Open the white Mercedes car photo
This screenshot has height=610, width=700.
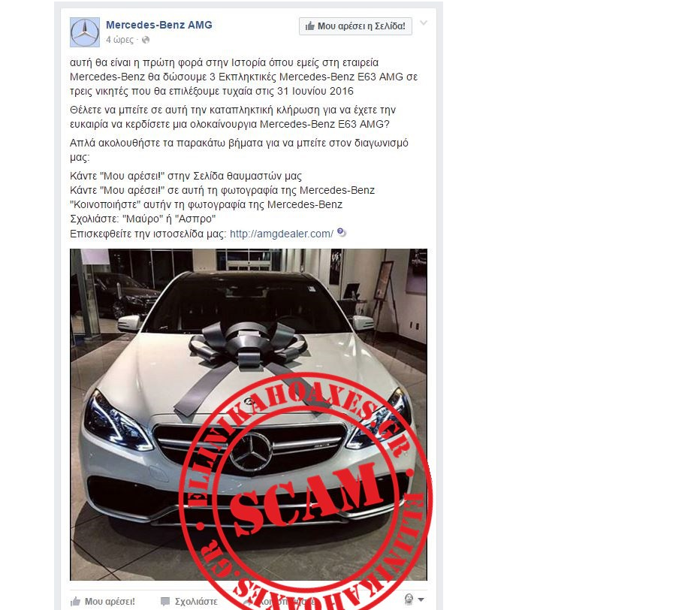[248, 415]
